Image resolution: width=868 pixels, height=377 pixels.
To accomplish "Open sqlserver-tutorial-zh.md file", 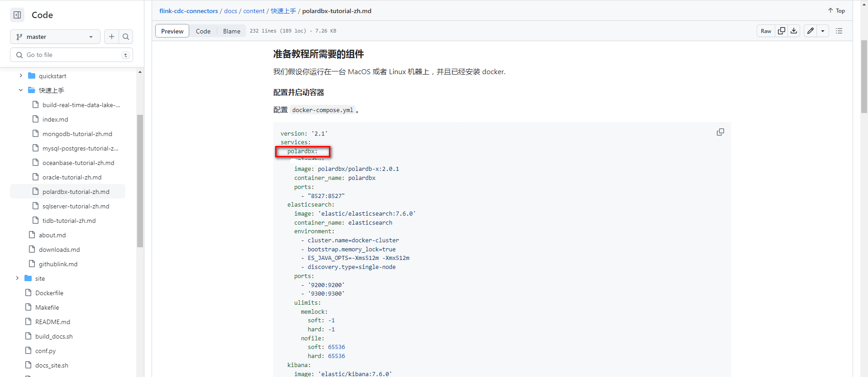I will click(x=76, y=206).
